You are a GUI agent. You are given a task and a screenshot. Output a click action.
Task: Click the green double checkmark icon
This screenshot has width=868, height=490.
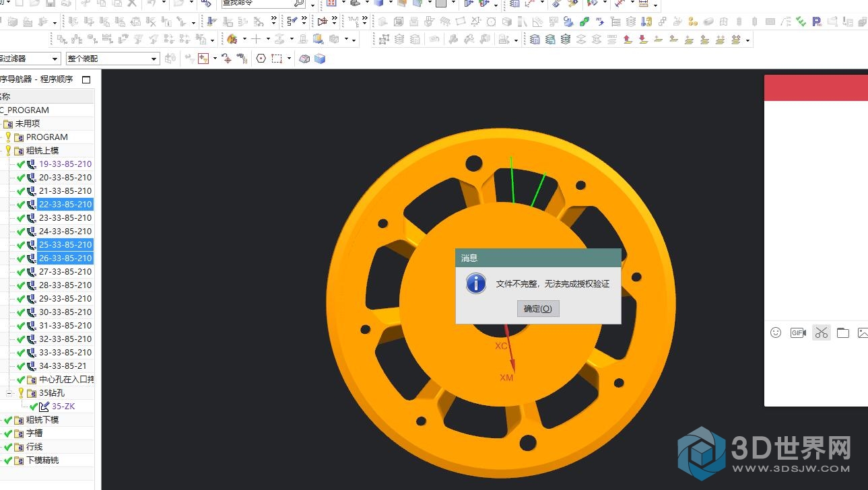click(x=801, y=22)
